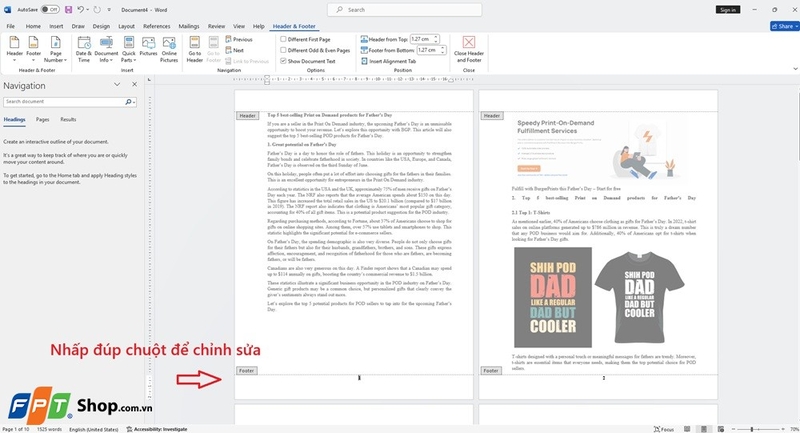Save the document with the disk icon
Image resolution: width=800 pixels, height=433 pixels.
(x=68, y=10)
